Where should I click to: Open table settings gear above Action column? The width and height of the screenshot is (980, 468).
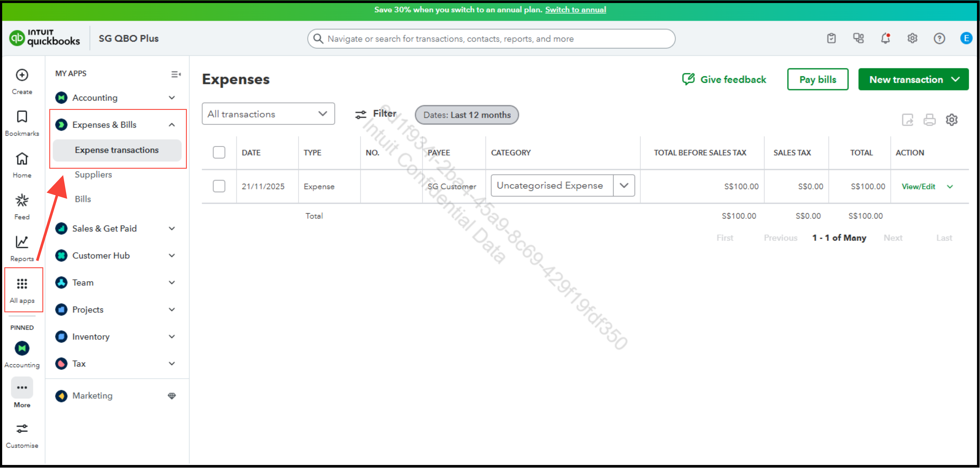[952, 120]
